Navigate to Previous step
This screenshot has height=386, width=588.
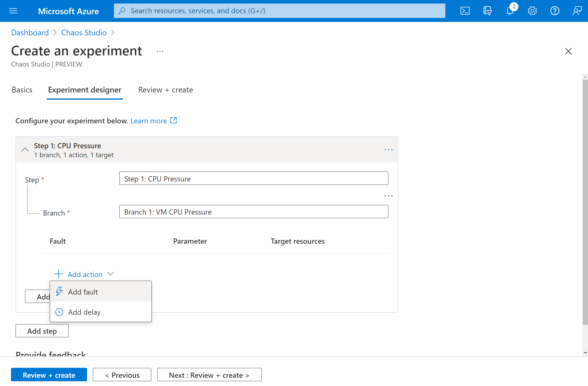122,375
